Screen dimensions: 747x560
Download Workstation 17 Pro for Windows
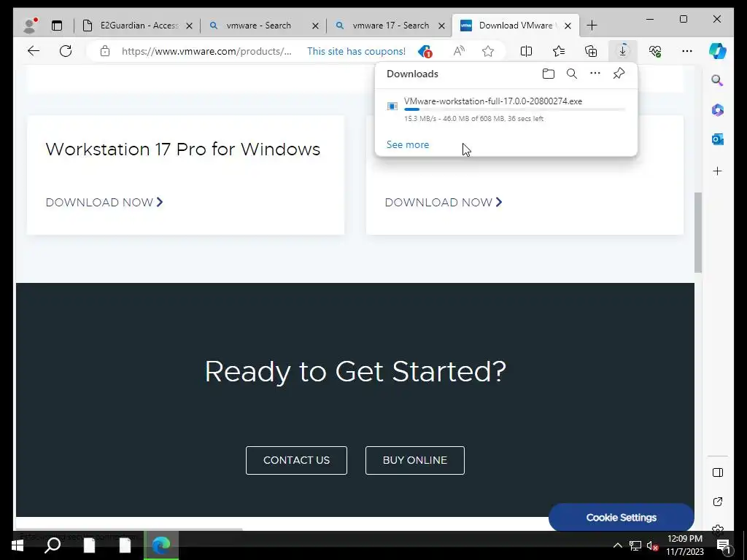[104, 203]
